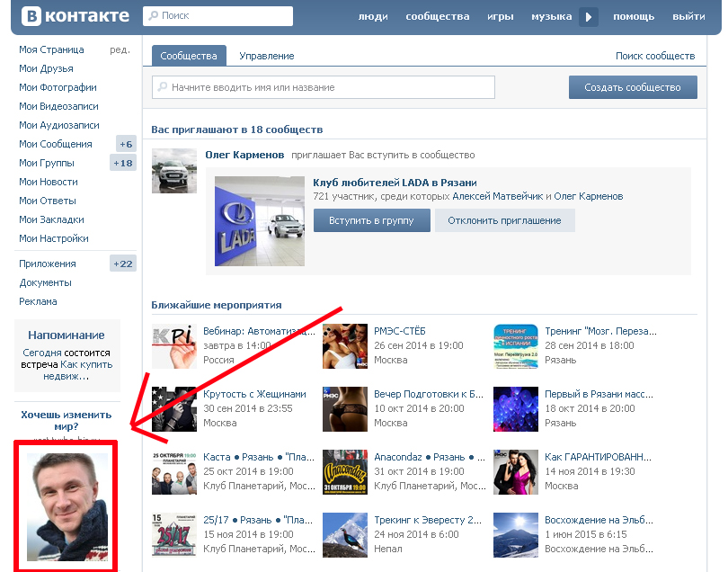The height and width of the screenshot is (572, 728).
Task: Go to Мои Настройки
Action: coord(54,239)
